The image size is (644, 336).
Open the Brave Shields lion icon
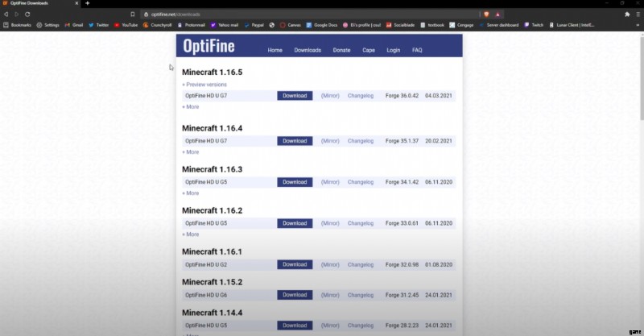[x=486, y=15]
